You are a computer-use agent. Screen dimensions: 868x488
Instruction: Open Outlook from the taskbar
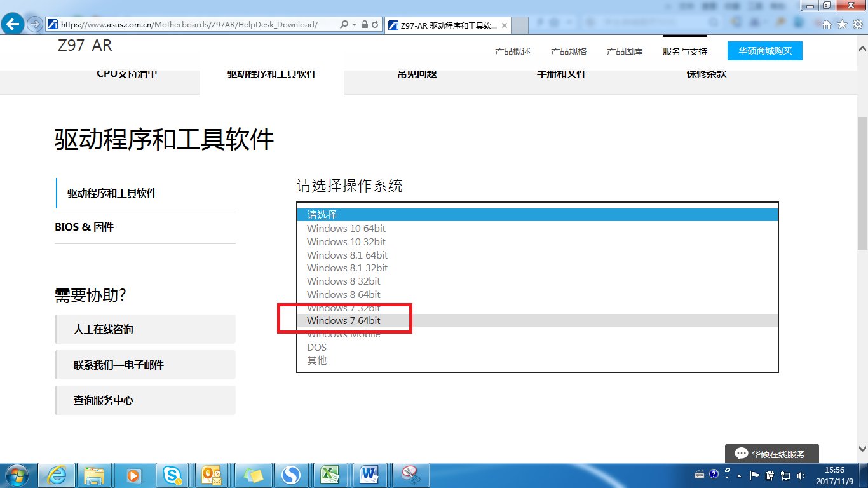pyautogui.click(x=212, y=475)
